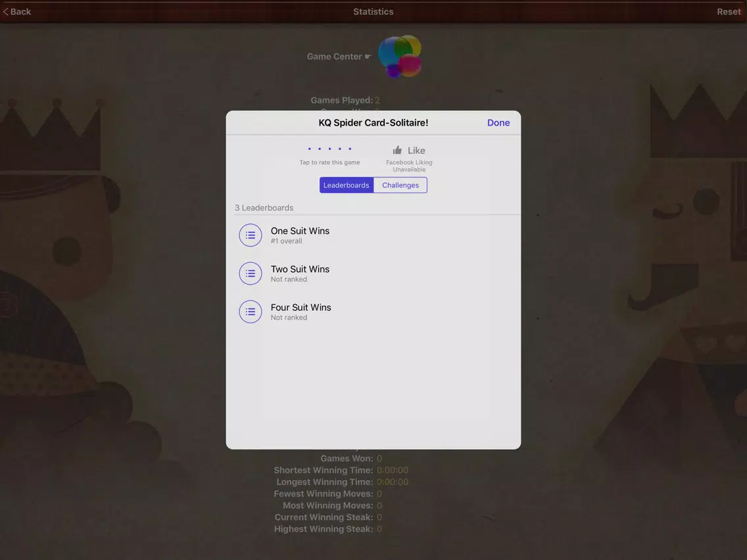Click the '3 Leaderboards' header text

click(264, 208)
